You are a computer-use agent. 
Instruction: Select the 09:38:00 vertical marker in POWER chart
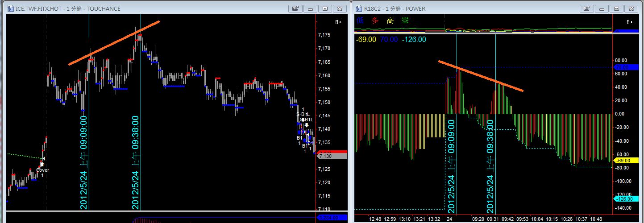point(495,125)
